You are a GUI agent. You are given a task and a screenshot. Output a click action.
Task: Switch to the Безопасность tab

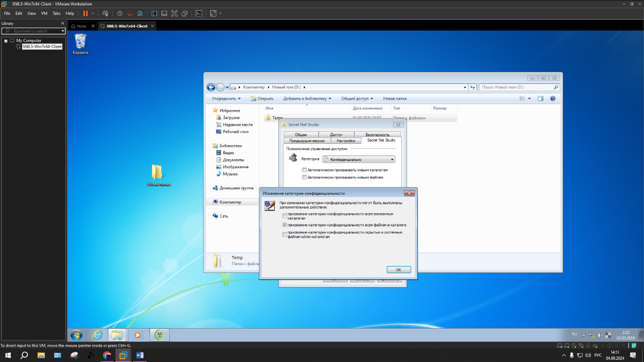point(377,134)
